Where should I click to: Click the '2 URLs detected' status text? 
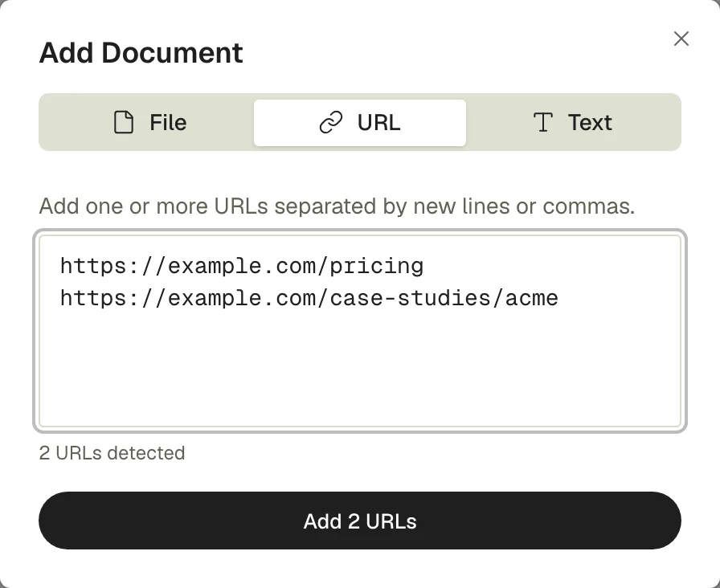click(x=112, y=453)
